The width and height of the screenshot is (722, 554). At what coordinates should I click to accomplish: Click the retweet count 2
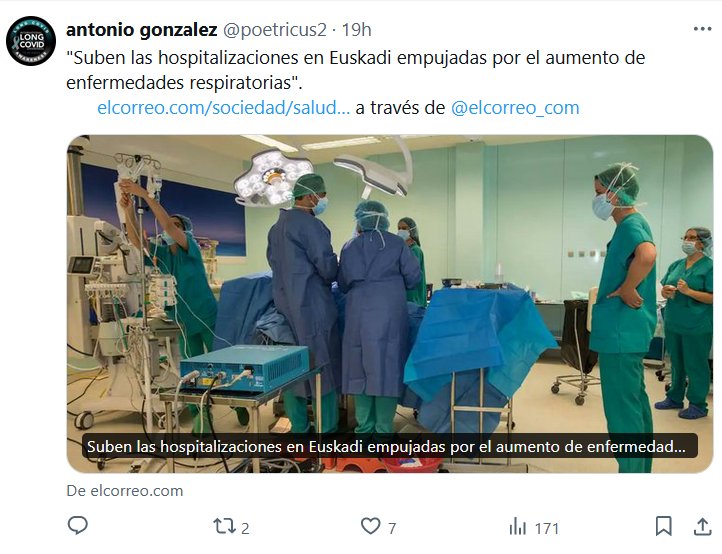pos(245,528)
